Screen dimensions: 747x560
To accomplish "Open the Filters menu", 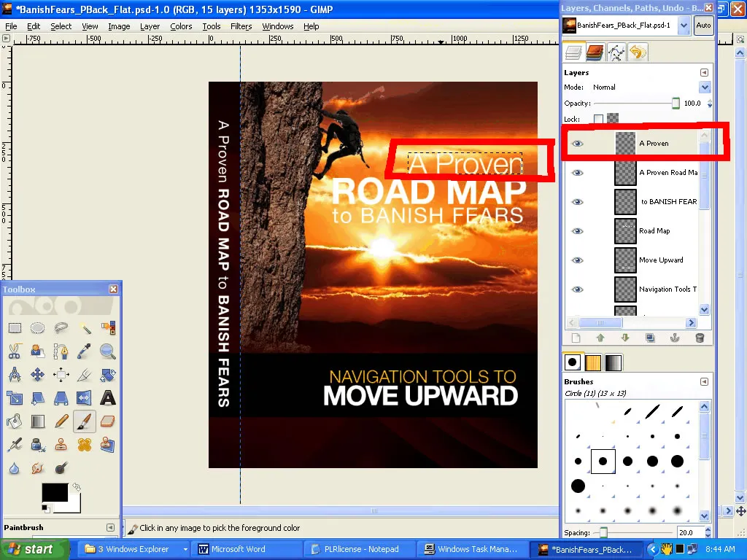I will click(241, 26).
